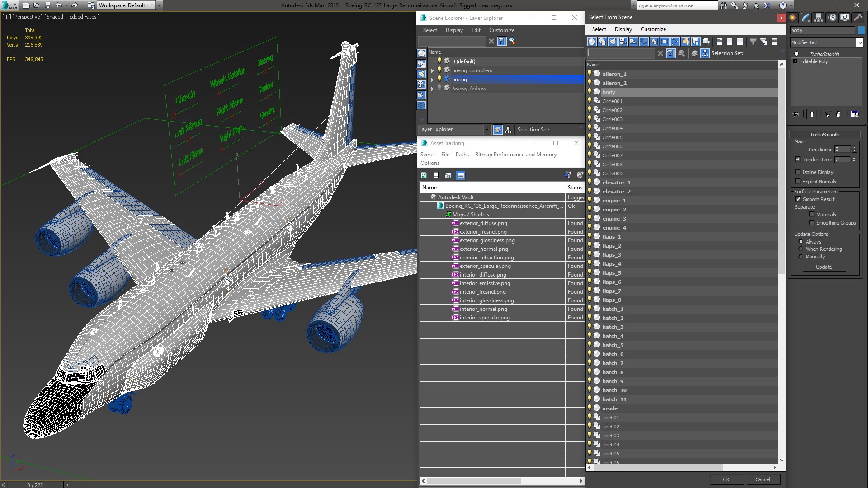Open the Modify command panel tab

click(806, 18)
